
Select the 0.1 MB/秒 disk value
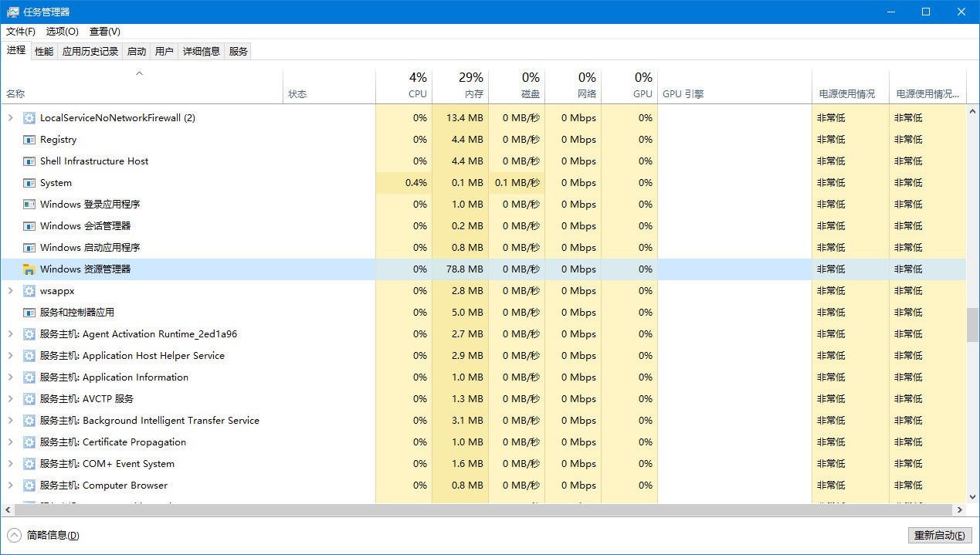click(x=517, y=183)
